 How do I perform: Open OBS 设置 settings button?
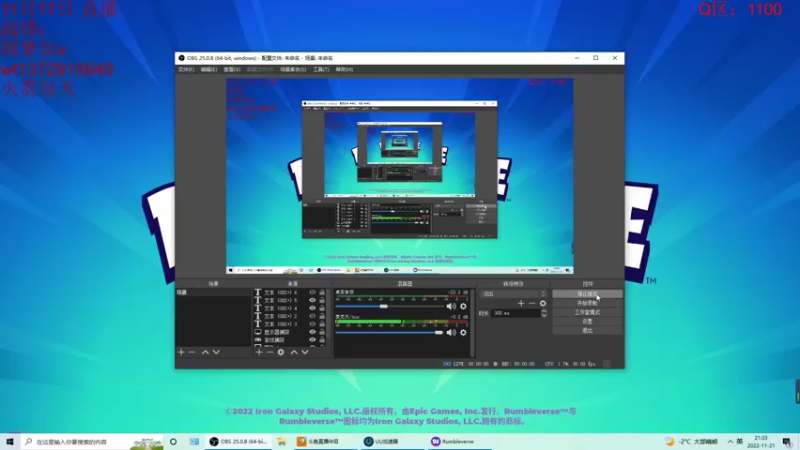(x=587, y=321)
